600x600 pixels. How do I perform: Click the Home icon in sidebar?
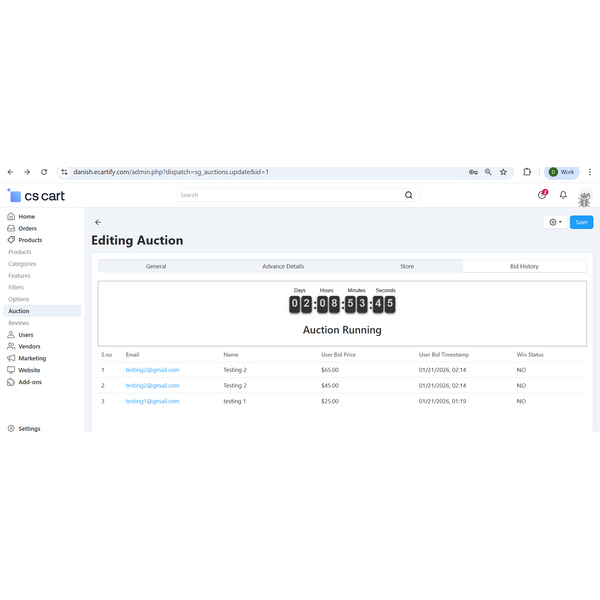point(11,216)
